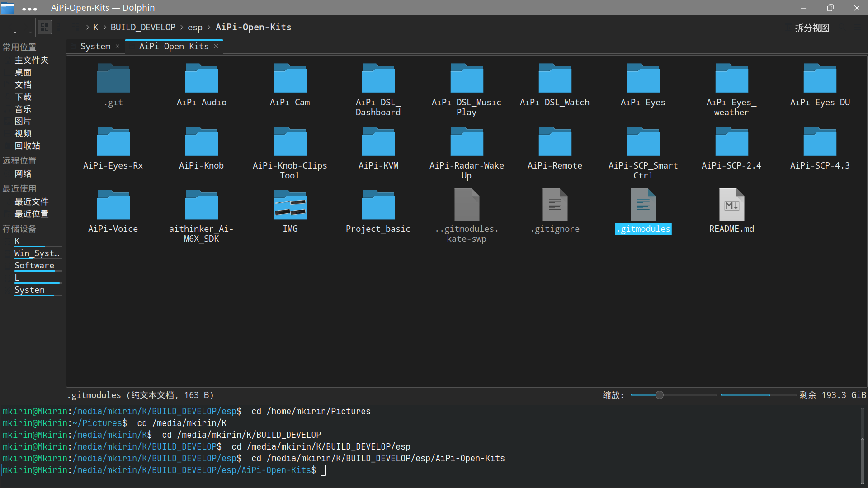Click the 拆分视图 split view button

point(812,28)
